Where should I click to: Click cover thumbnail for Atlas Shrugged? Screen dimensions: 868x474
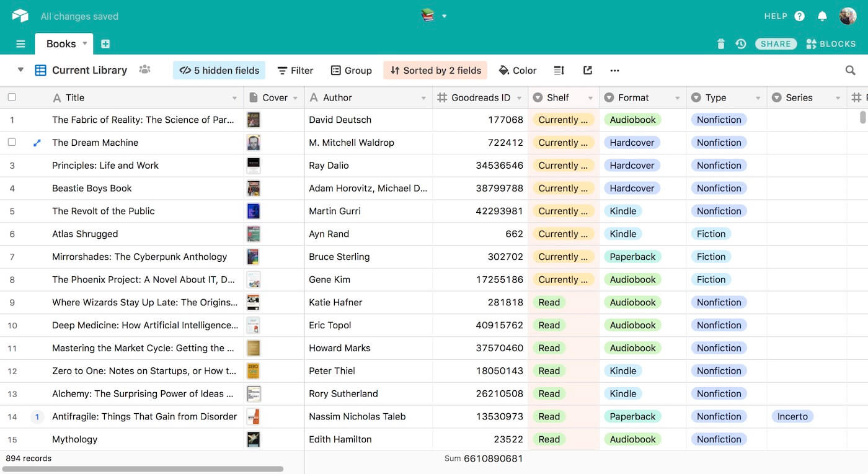tap(253, 234)
